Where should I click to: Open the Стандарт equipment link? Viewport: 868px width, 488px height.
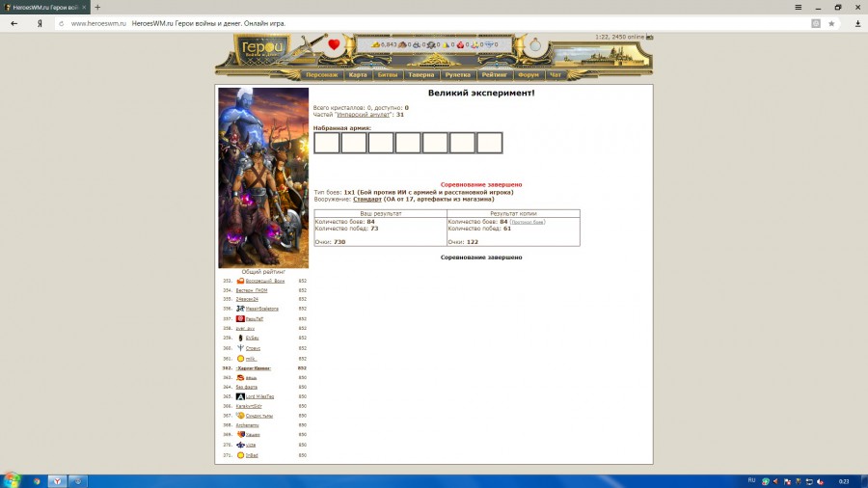tap(367, 200)
